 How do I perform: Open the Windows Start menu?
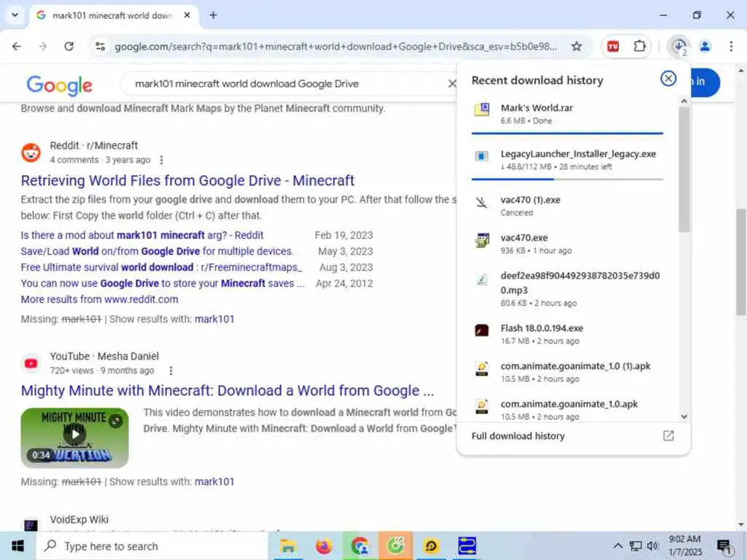pos(18,545)
